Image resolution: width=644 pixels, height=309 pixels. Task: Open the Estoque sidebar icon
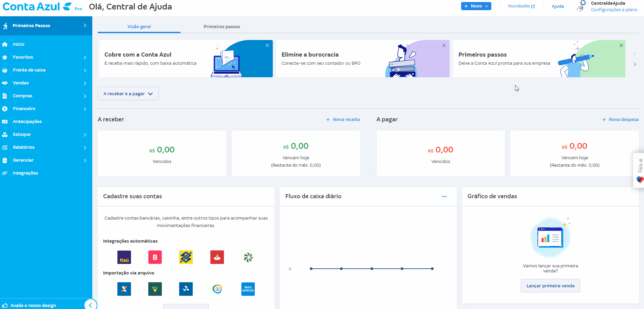pos(5,134)
